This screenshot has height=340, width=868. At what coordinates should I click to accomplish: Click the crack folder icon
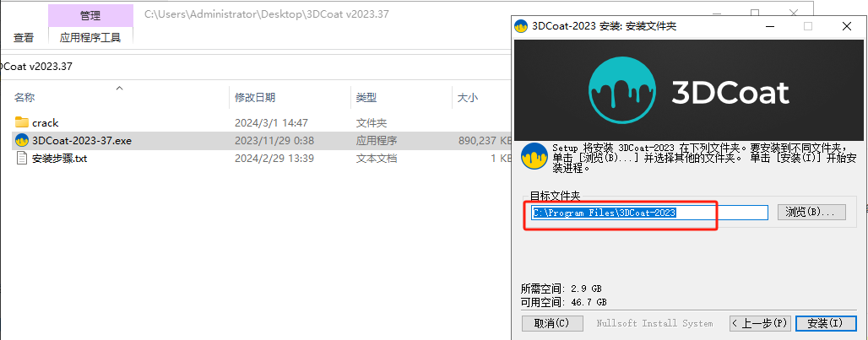[x=22, y=122]
